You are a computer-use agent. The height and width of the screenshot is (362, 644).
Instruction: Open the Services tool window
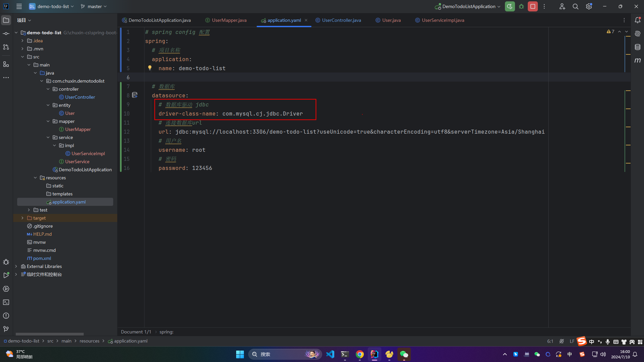click(6, 289)
